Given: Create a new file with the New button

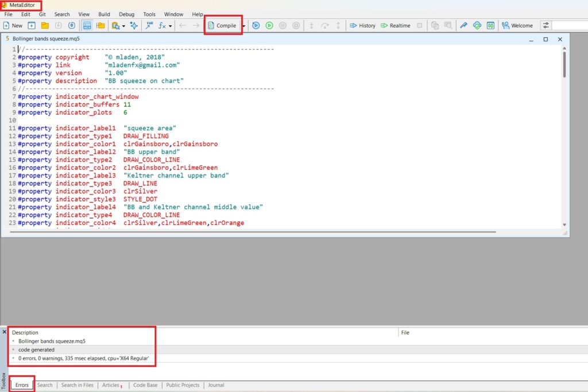Looking at the screenshot, I should click(13, 26).
